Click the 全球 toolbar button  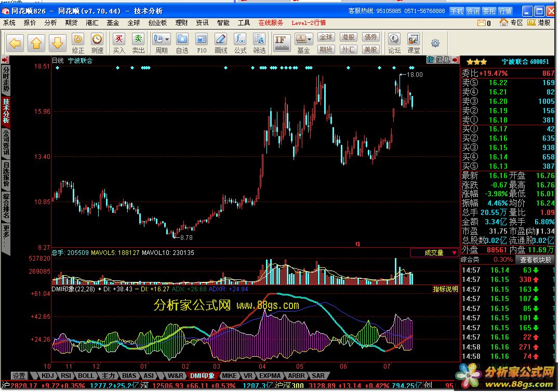point(326,37)
